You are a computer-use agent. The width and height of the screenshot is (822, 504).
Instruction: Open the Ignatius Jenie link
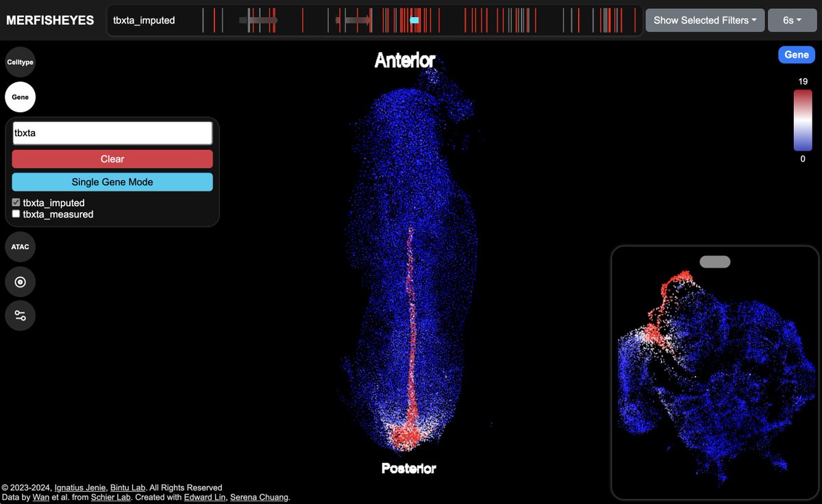(x=79, y=488)
